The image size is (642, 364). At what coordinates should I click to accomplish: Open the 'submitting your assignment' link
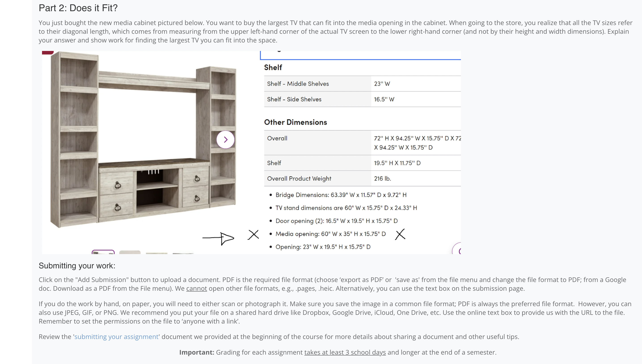pos(116,337)
